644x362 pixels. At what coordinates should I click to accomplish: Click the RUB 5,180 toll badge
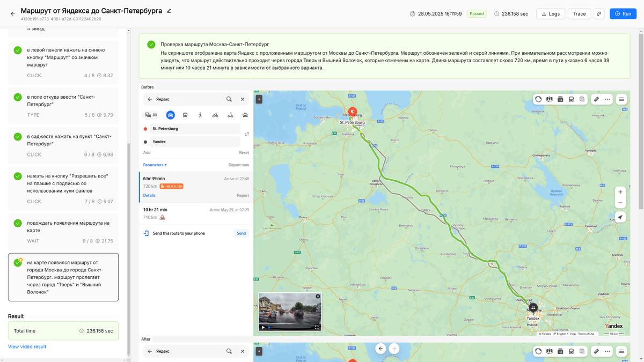coord(172,186)
